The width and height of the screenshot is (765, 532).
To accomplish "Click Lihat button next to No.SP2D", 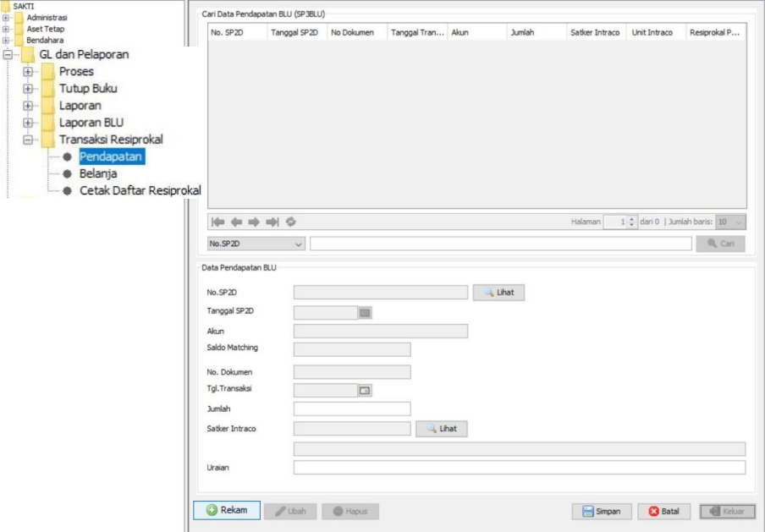I will [498, 293].
